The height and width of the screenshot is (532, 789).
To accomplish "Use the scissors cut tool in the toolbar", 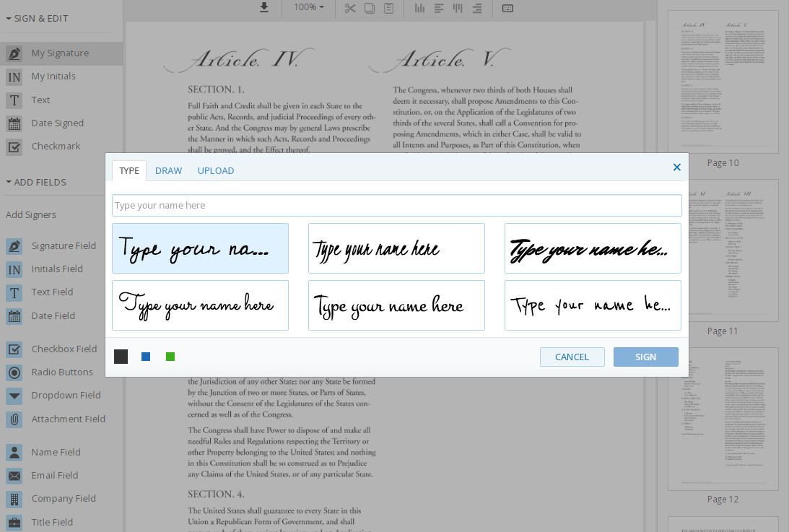I will tap(349, 9).
